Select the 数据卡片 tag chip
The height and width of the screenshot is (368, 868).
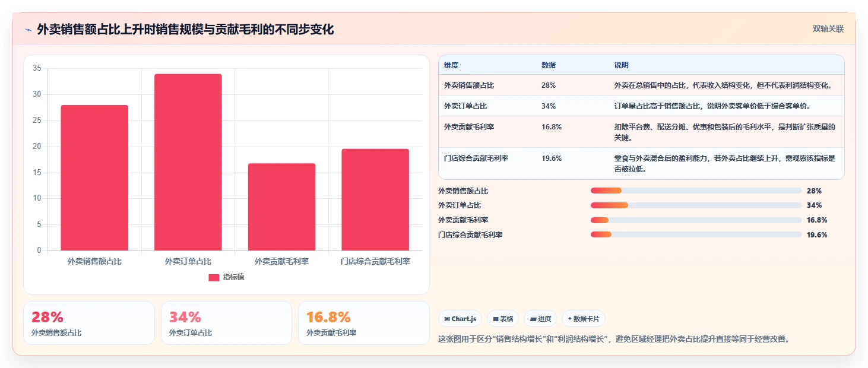coord(584,319)
